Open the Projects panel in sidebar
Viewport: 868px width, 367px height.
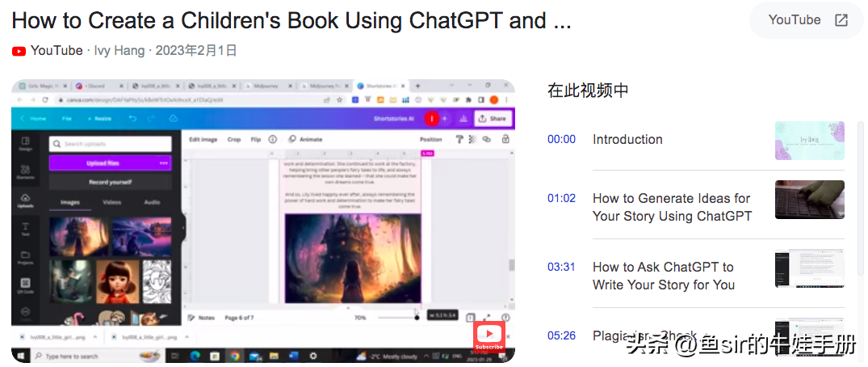26,259
